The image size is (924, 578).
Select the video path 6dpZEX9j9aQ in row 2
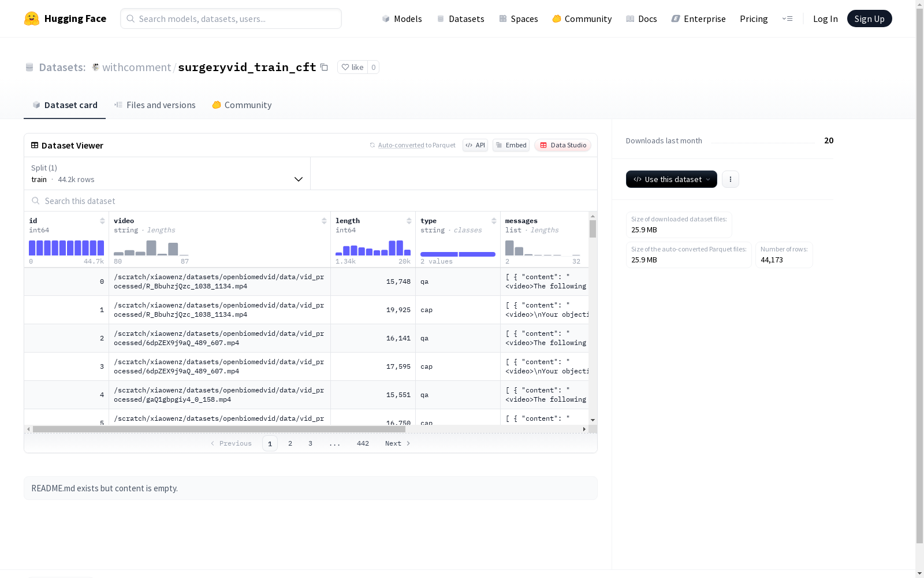pos(219,338)
